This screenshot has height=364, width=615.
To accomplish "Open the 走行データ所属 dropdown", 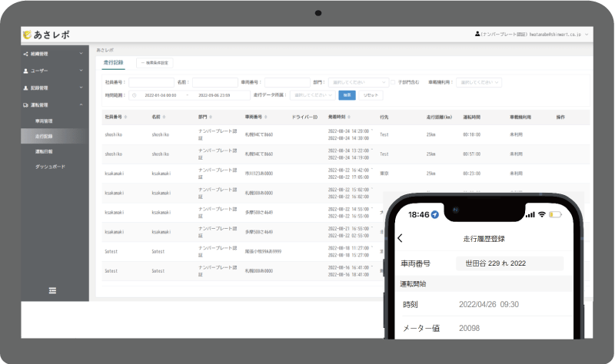I will pos(313,95).
